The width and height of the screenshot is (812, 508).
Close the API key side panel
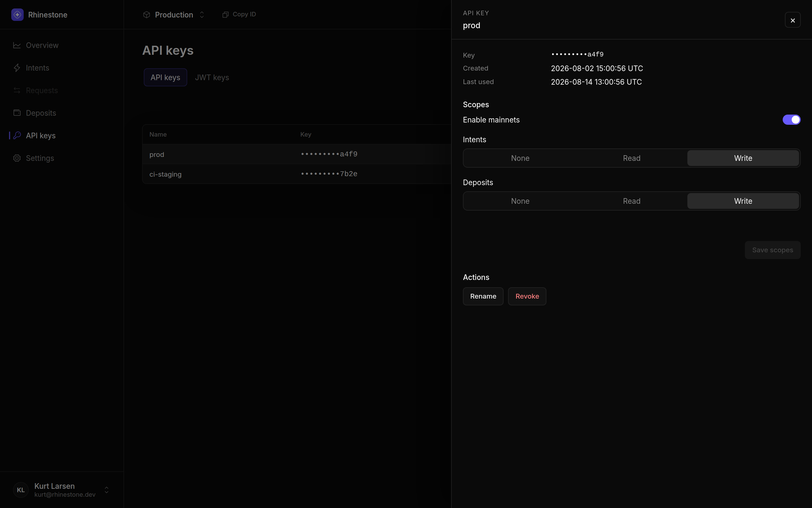793,20
